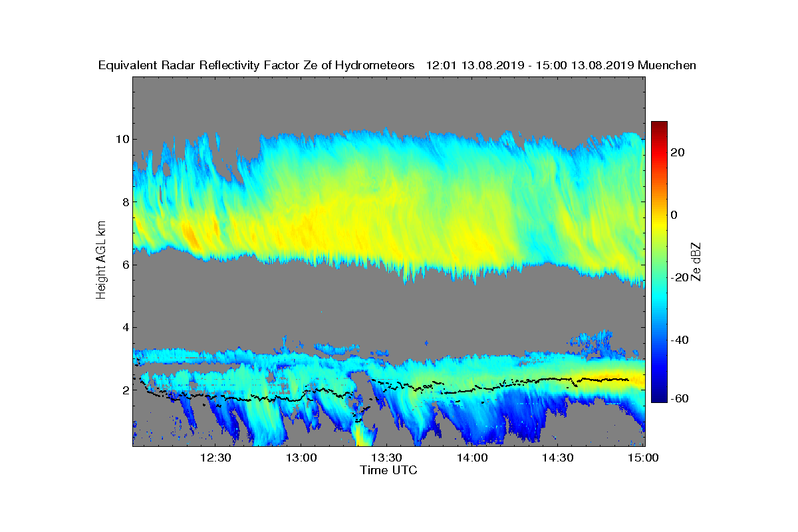Click the 15:00 time tick label
The image size is (798, 532).
coord(644,458)
